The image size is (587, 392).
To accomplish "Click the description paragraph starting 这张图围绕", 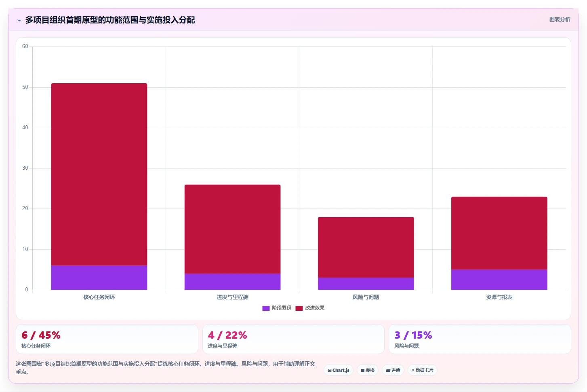I will (165, 368).
